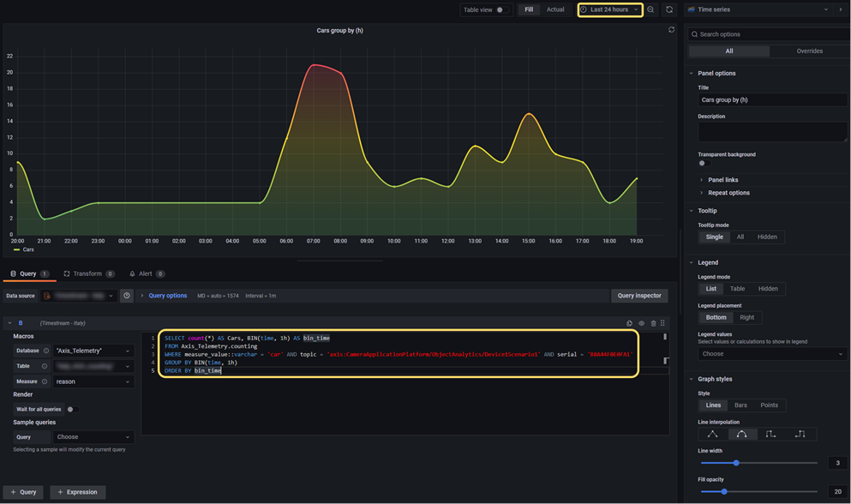Click info icon next to Measure macro
Image resolution: width=851 pixels, height=504 pixels.
tap(45, 381)
